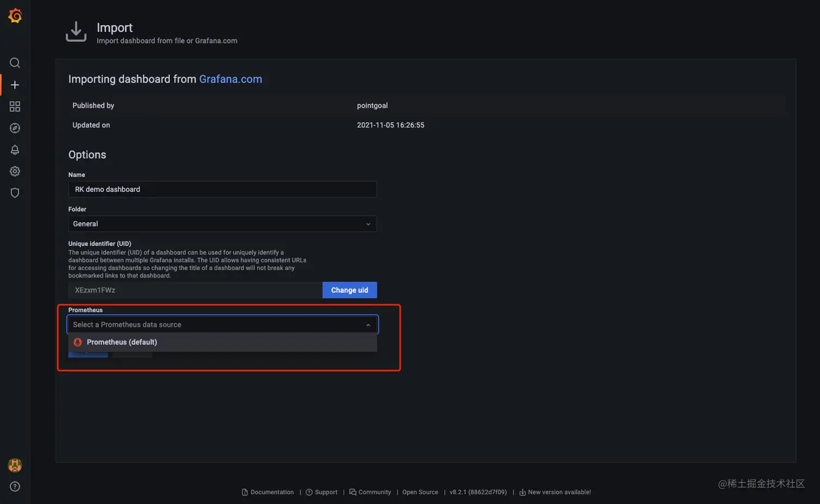Open the Alerting bell icon
Image resolution: width=820 pixels, height=504 pixels.
point(15,150)
